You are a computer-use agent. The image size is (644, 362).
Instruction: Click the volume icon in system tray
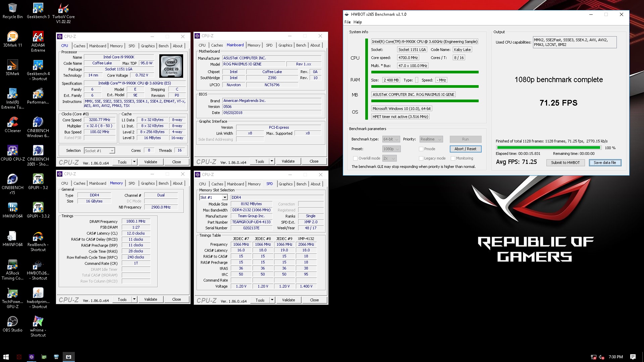coord(602,357)
